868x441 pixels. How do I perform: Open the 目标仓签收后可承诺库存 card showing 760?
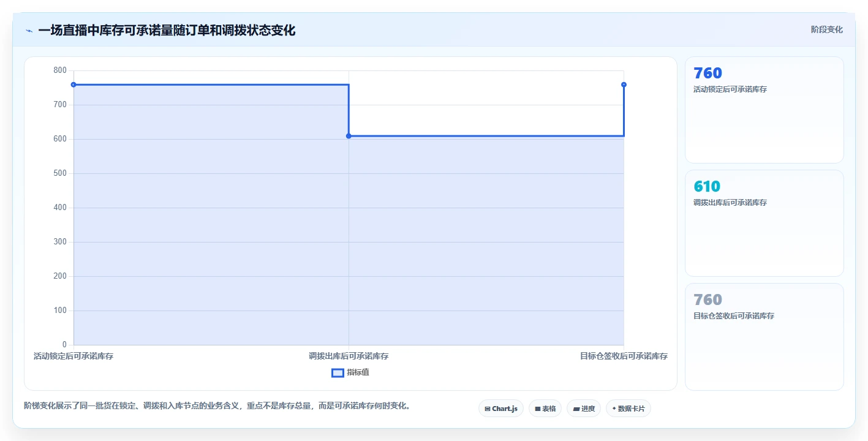(x=764, y=336)
